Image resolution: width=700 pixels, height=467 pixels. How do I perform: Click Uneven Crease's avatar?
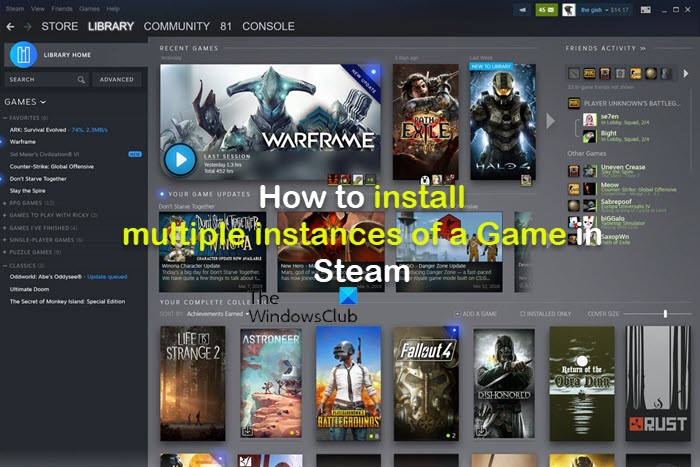point(589,171)
